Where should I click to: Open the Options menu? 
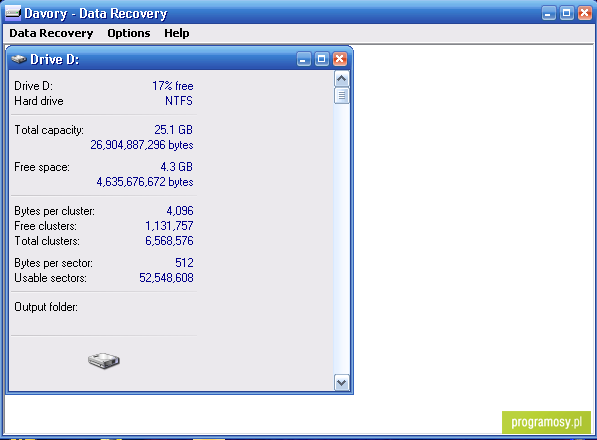coord(129,33)
